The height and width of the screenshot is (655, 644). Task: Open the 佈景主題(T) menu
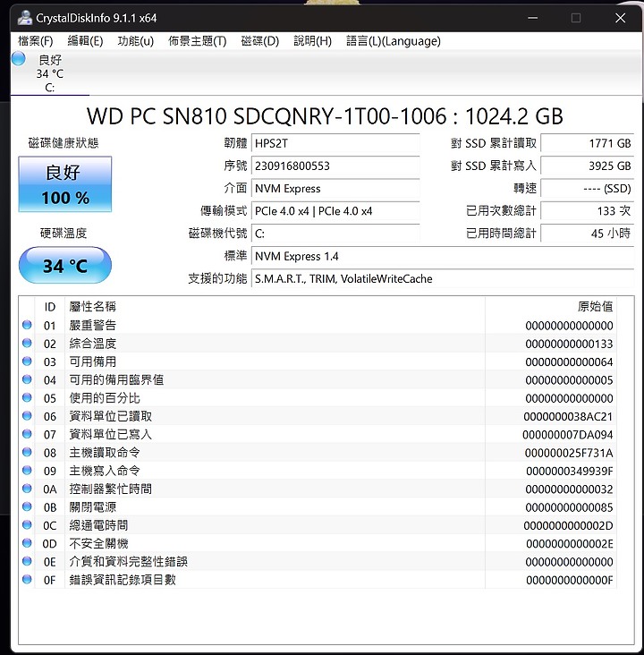pyautogui.click(x=197, y=41)
